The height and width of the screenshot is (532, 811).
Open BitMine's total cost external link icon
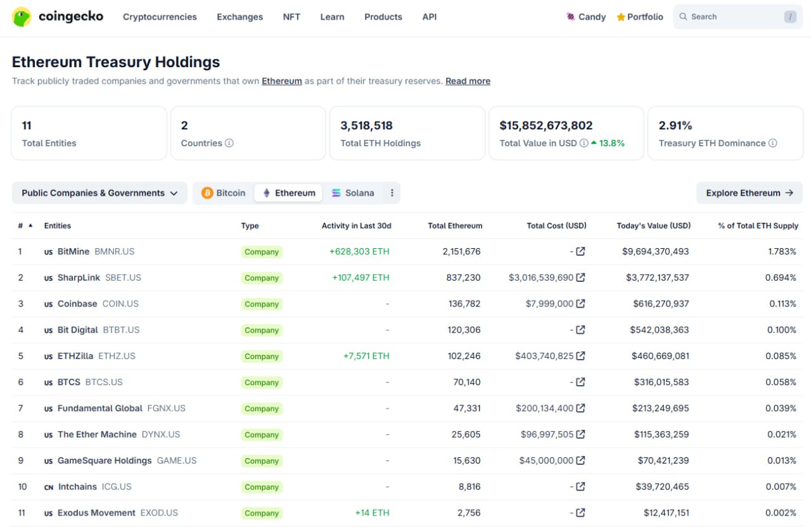point(580,251)
